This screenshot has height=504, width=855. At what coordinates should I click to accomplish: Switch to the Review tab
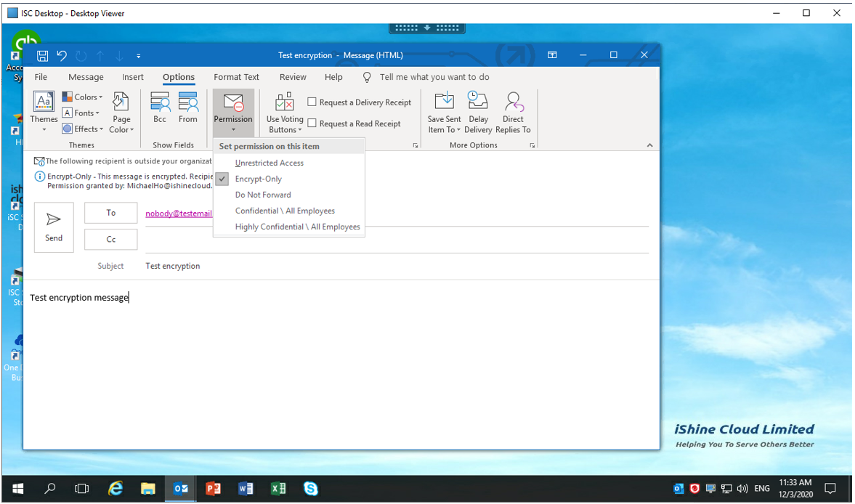293,77
